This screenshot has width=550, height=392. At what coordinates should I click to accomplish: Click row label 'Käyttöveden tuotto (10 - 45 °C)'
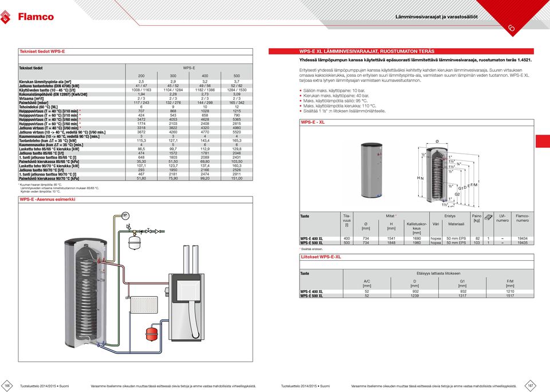(x=48, y=90)
